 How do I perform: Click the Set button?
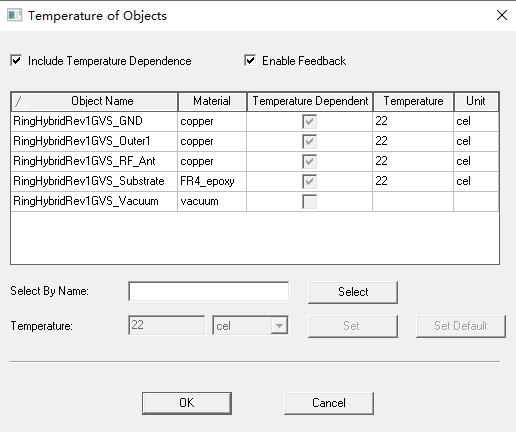pyautogui.click(x=353, y=326)
